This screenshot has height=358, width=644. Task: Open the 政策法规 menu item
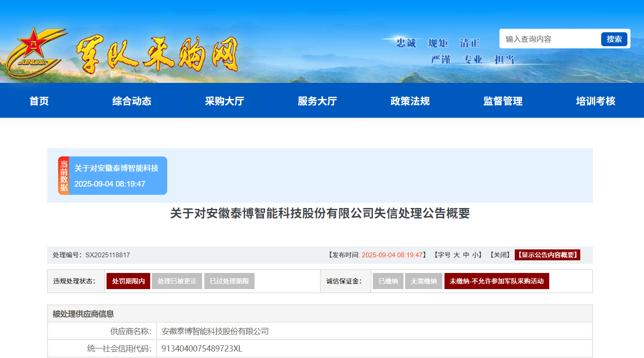[x=410, y=101]
